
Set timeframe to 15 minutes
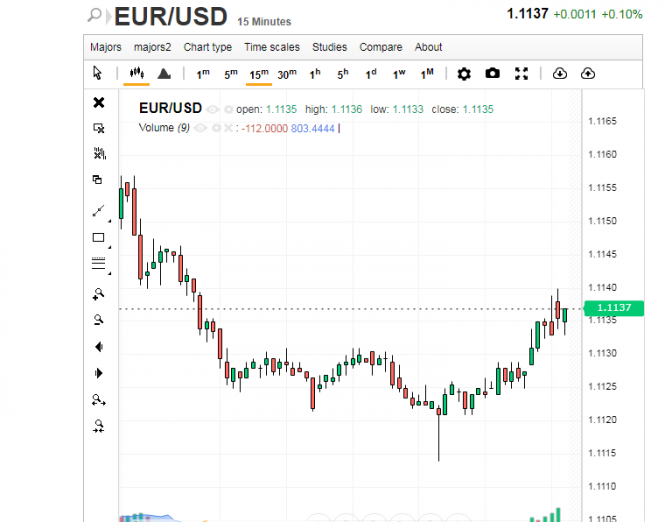[259, 74]
